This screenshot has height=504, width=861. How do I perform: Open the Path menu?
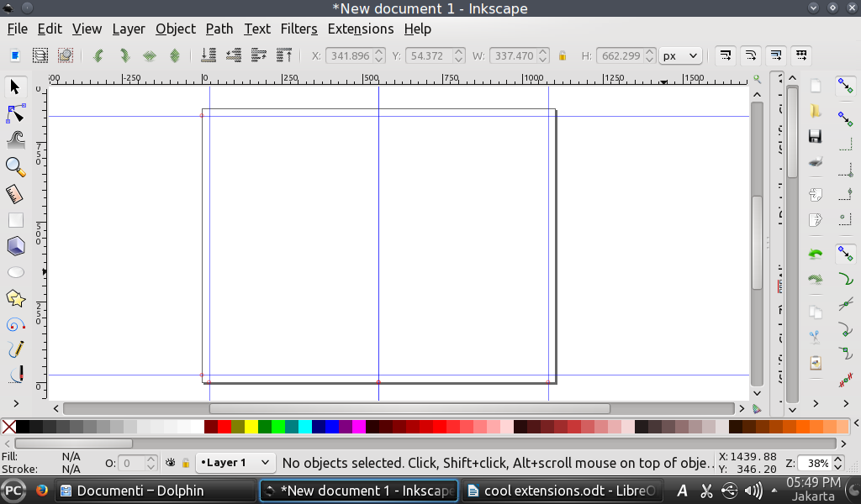pos(219,29)
